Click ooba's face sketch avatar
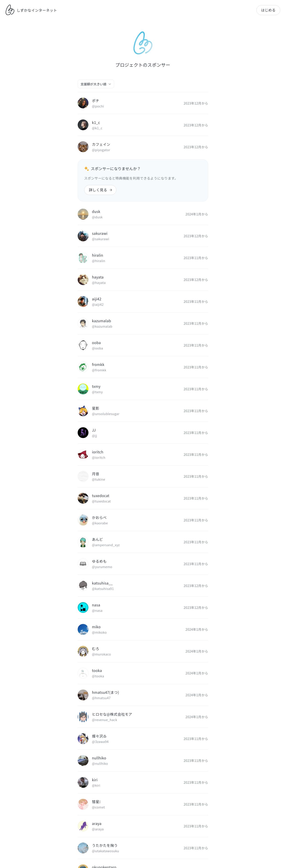289x868 pixels. (83, 345)
